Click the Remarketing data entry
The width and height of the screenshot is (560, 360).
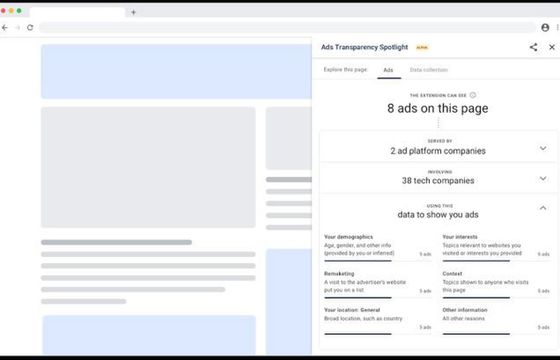pos(378,284)
